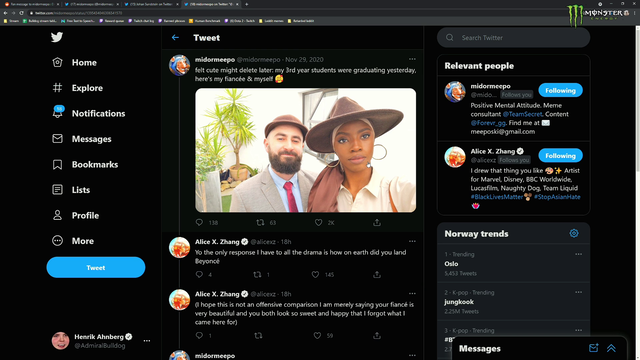Retweet Alice's offensive comparison comment
This screenshot has width=640, height=360.
258,336
